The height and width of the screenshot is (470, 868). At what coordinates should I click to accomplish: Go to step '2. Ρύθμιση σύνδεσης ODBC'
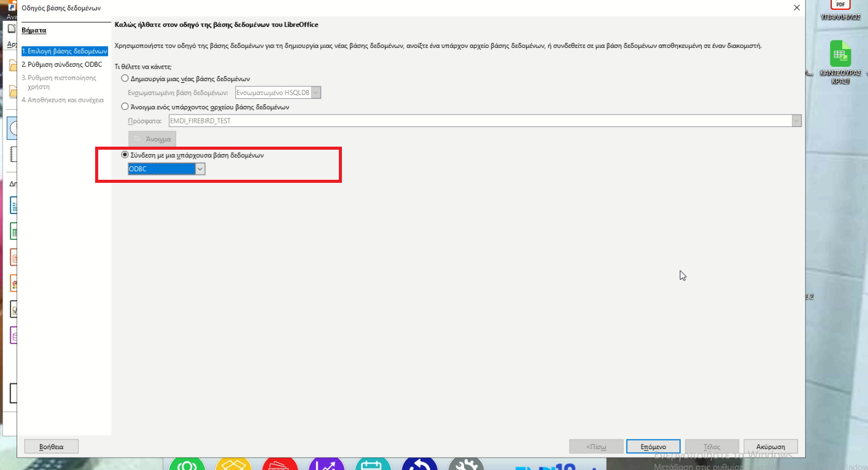point(61,64)
